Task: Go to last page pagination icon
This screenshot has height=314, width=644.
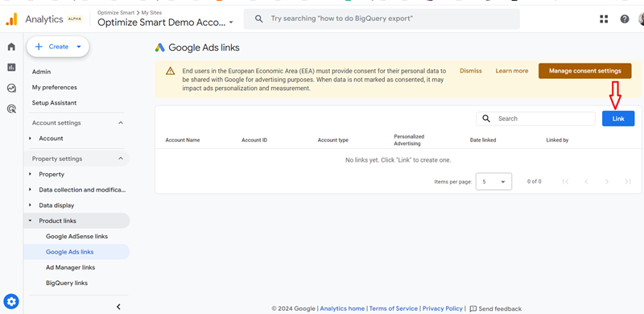Action: 628,181
